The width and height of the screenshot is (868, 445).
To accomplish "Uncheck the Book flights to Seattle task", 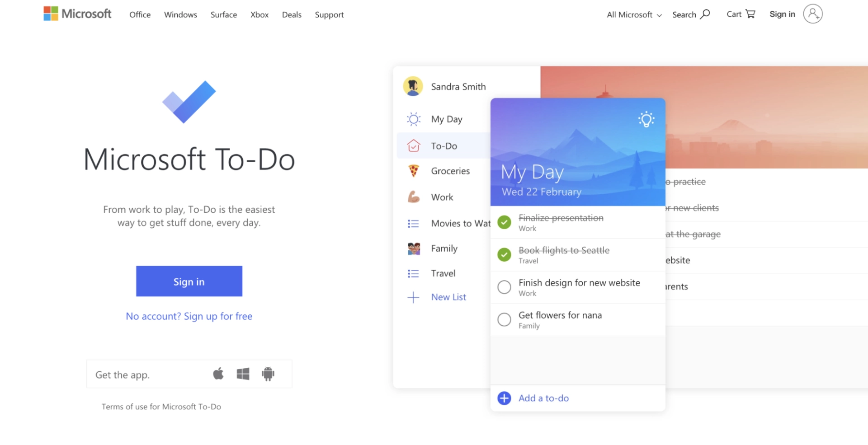I will pyautogui.click(x=504, y=255).
